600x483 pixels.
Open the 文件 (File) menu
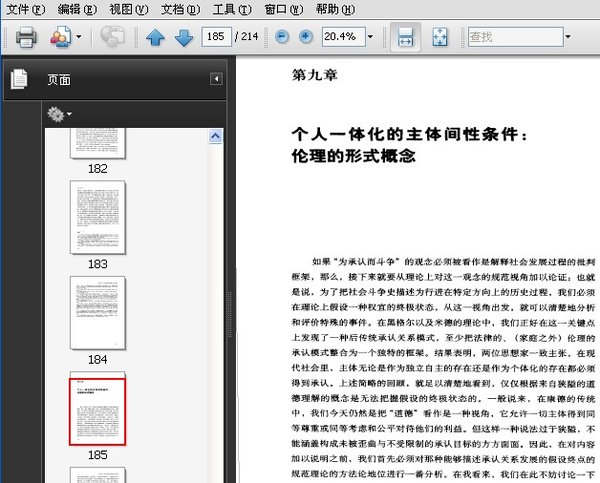(25, 9)
